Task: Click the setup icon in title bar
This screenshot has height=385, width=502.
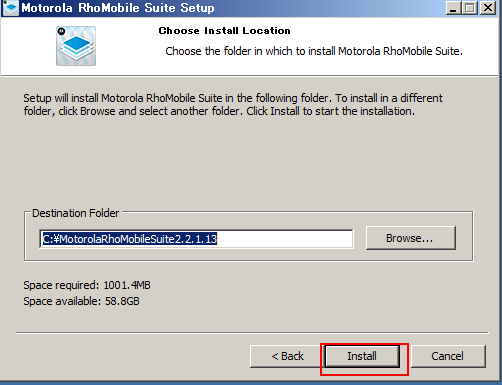Action: [10, 7]
